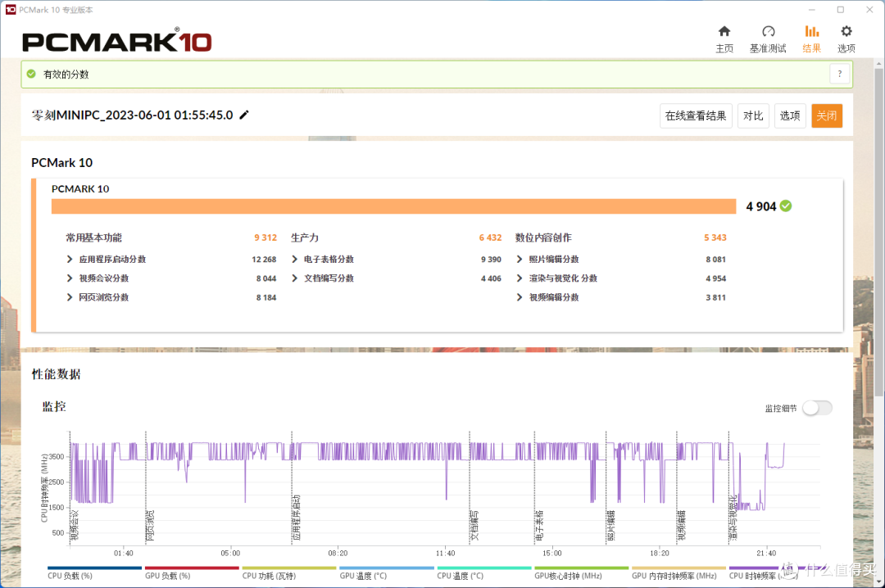Screen dimensions: 885x588
Task: Expand 视频编辑分数 row
Action: click(520, 297)
